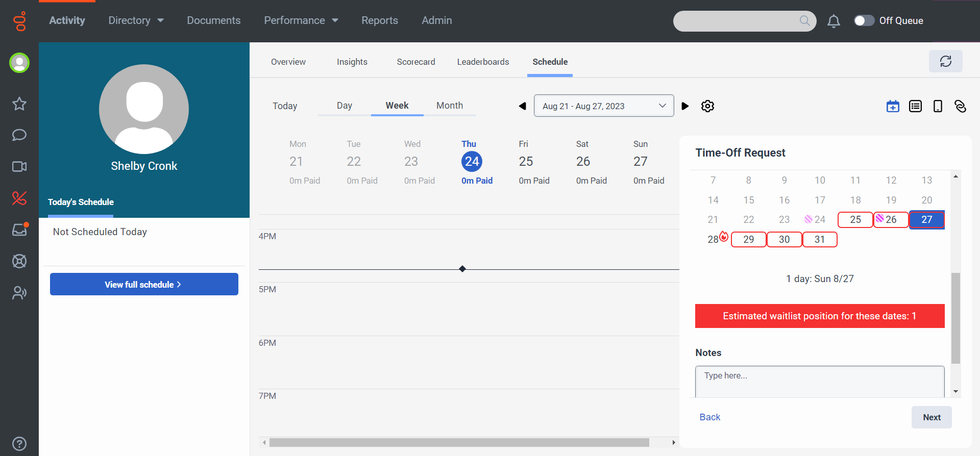
Task: Select date 25 in time-off calendar
Action: [855, 220]
